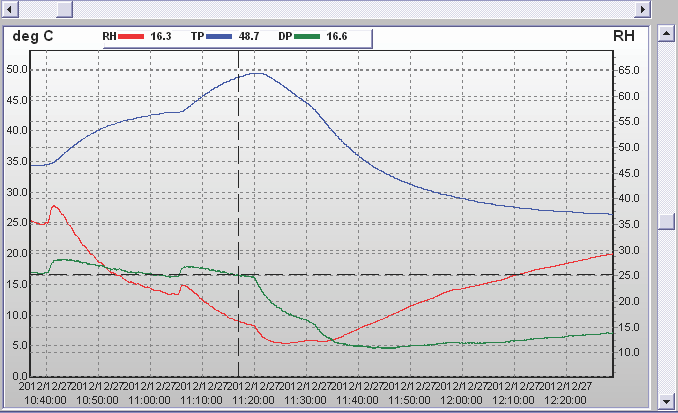678x413 pixels.
Task: Click the 'deg C' left axis title
Action: 33,36
